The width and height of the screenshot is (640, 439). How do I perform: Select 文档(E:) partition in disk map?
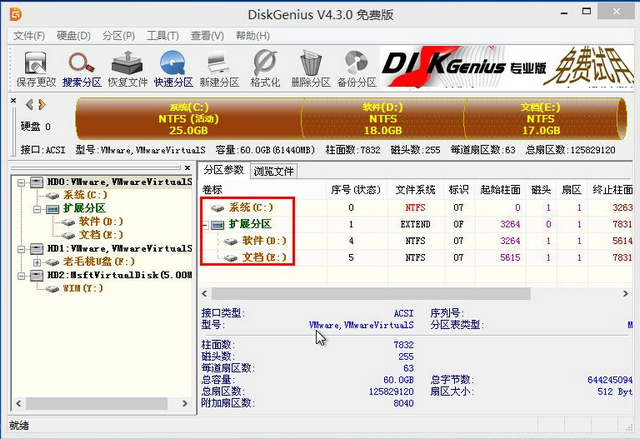click(541, 119)
